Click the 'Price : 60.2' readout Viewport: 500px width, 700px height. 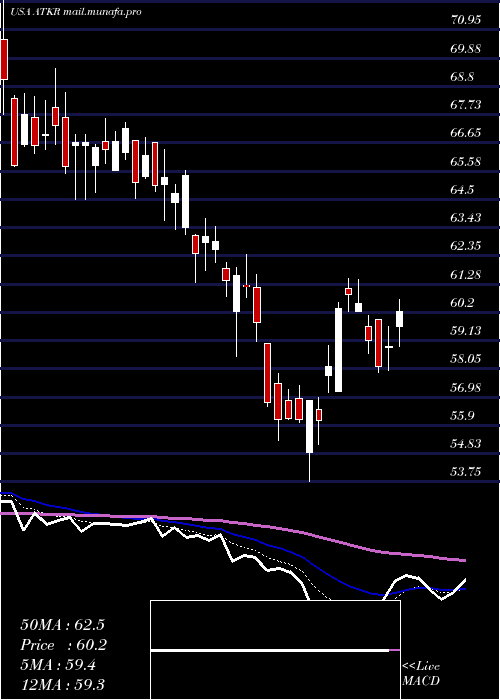pos(64,645)
